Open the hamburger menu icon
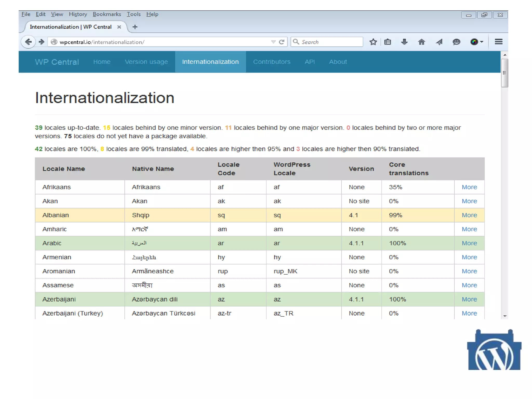 tap(498, 42)
